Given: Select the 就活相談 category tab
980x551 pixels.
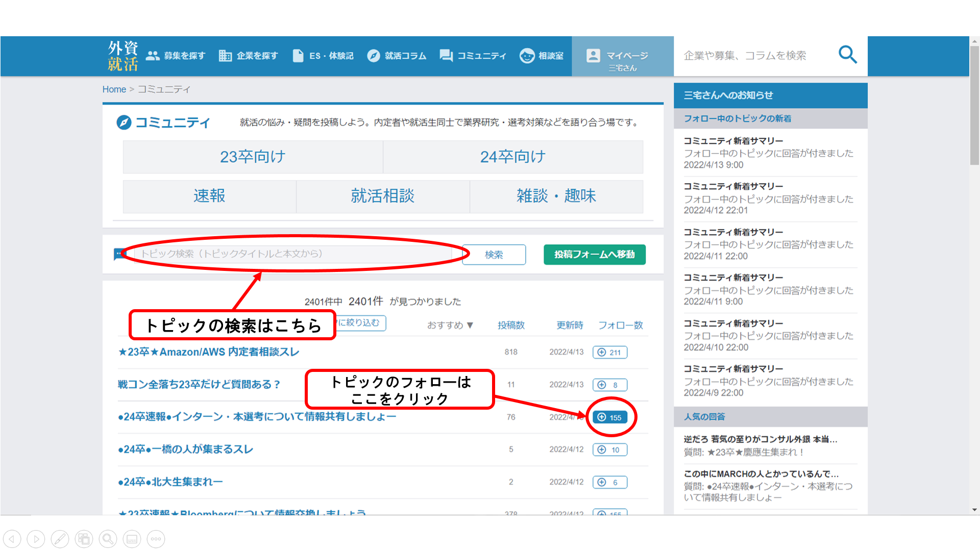Looking at the screenshot, I should pos(383,196).
